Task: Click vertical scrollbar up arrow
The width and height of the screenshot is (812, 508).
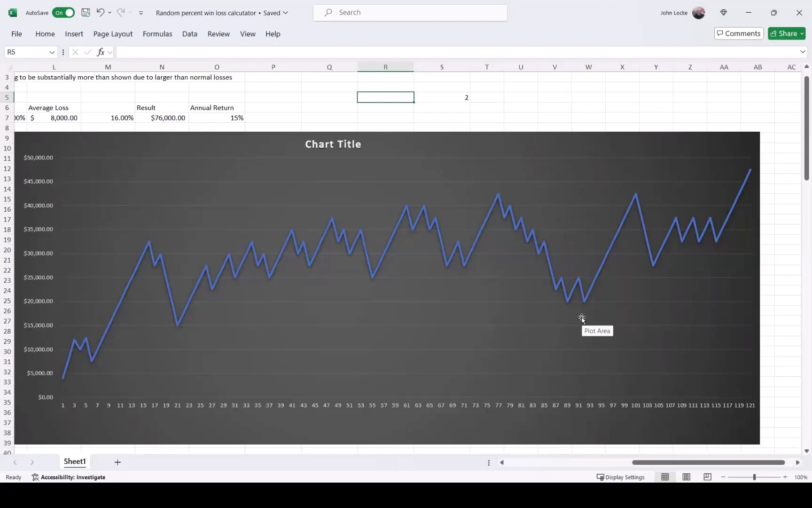Action: tap(806, 67)
